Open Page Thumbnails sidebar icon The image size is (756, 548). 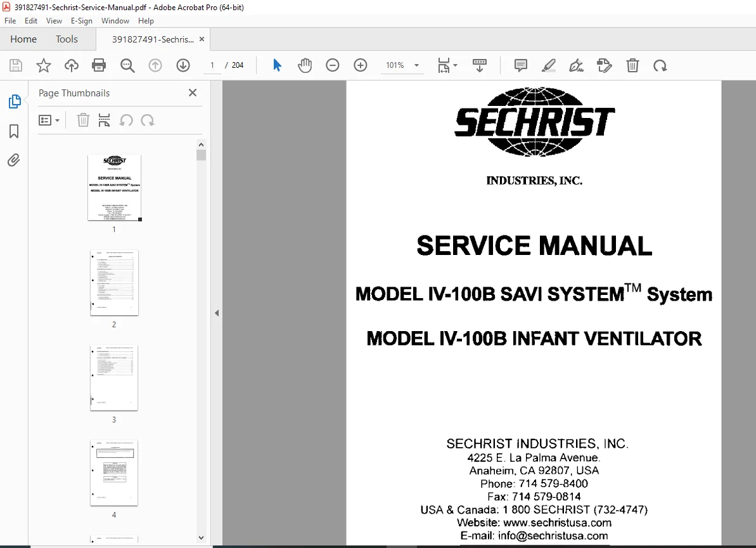pos(15,101)
